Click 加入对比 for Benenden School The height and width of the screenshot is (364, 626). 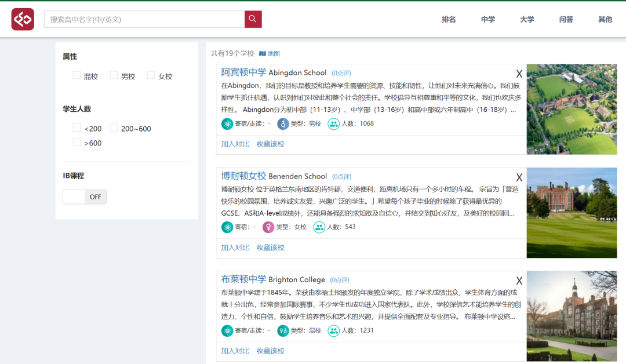(235, 247)
